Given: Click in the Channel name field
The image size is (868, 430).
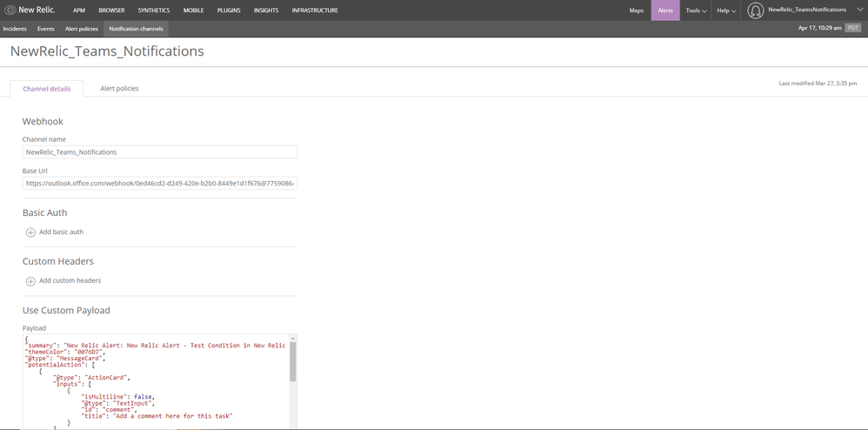Looking at the screenshot, I should click(x=159, y=151).
